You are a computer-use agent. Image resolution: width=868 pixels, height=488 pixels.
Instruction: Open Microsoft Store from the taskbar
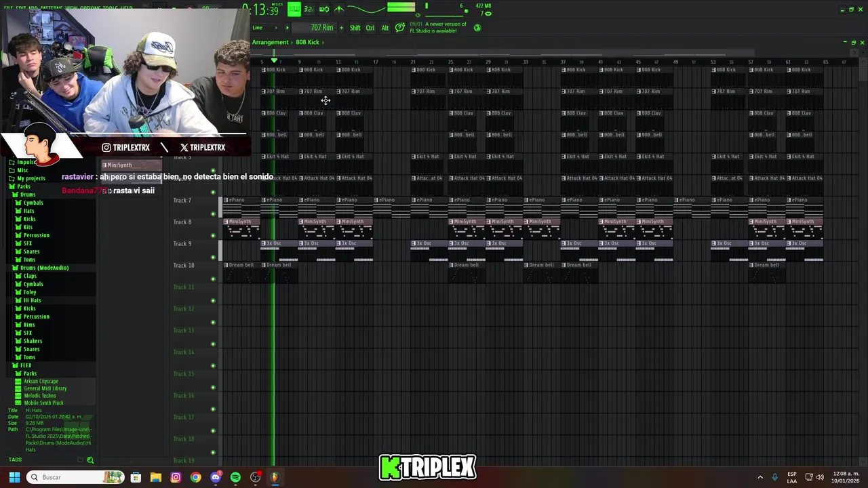pos(136,477)
